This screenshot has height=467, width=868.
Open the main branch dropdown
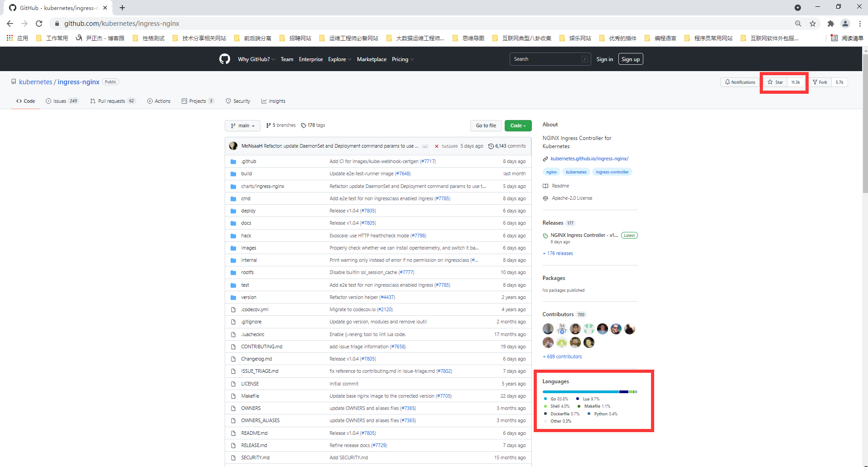[x=242, y=125]
